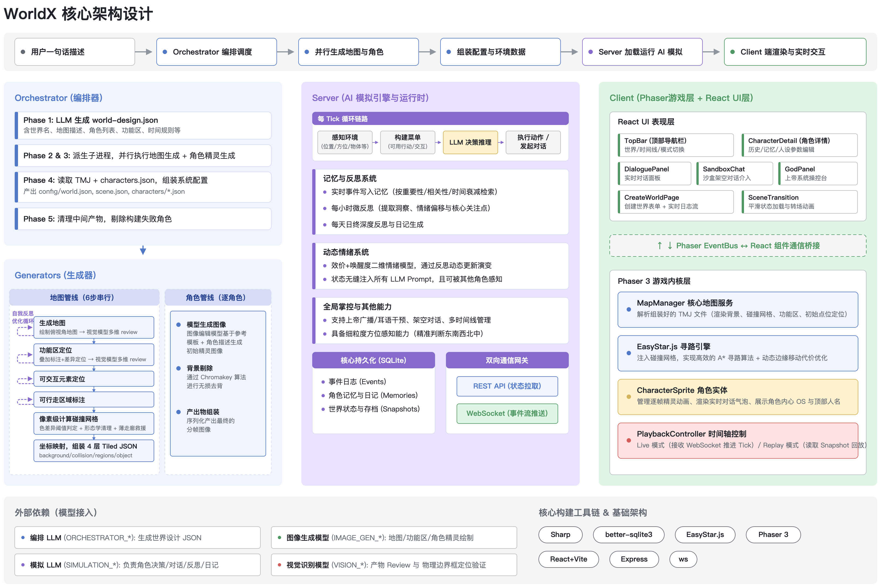Click the 'Phaser EventBus ↔ React' bridge box
This screenshot has height=588, width=881.
pos(737,246)
